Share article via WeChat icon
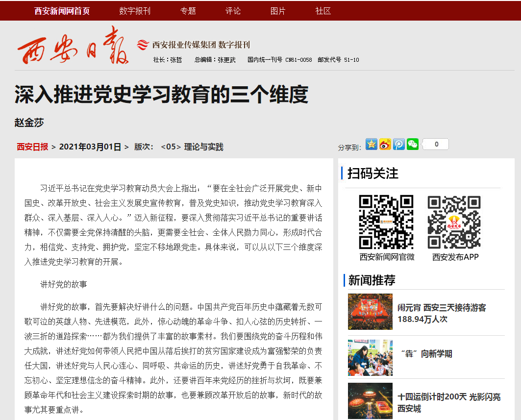Screen dimensions: 521x420 tap(413, 144)
